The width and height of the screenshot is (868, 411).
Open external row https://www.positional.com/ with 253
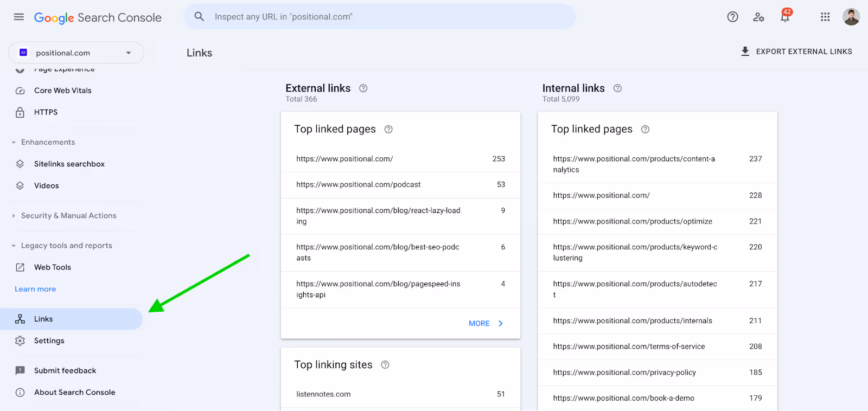tap(400, 159)
